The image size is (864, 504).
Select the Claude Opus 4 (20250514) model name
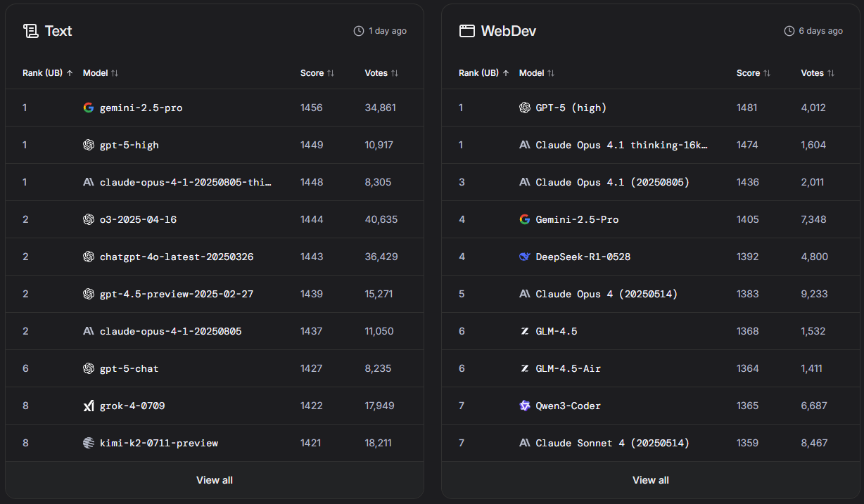607,294
